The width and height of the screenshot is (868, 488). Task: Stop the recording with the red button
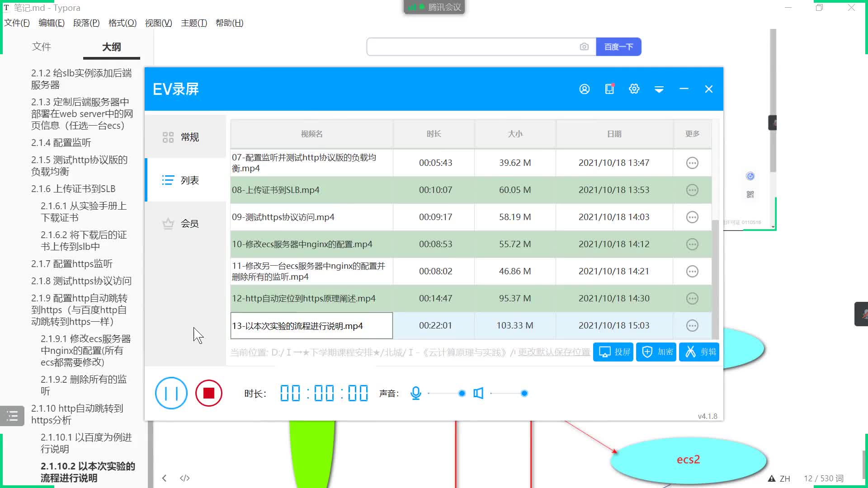point(209,393)
